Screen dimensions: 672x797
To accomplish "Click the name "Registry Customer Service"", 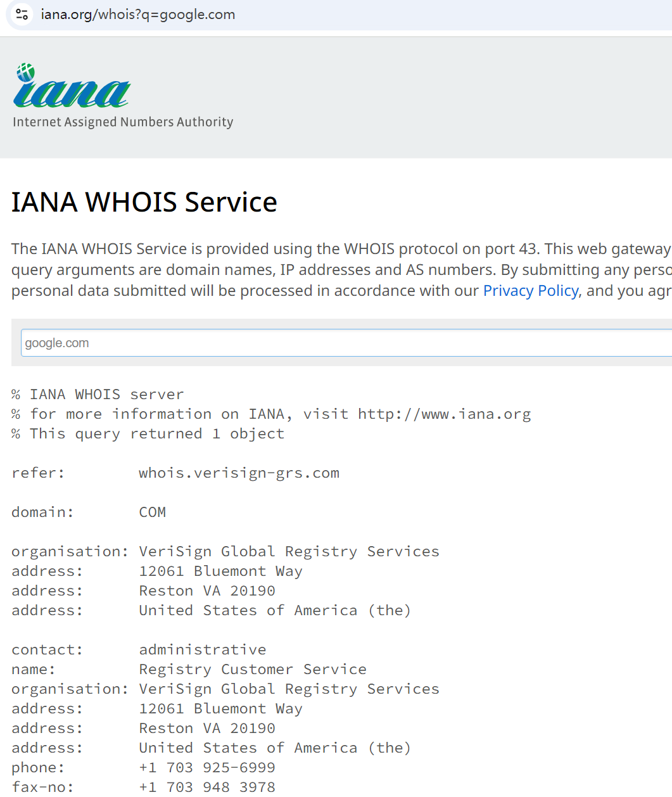I will pyautogui.click(x=253, y=669).
